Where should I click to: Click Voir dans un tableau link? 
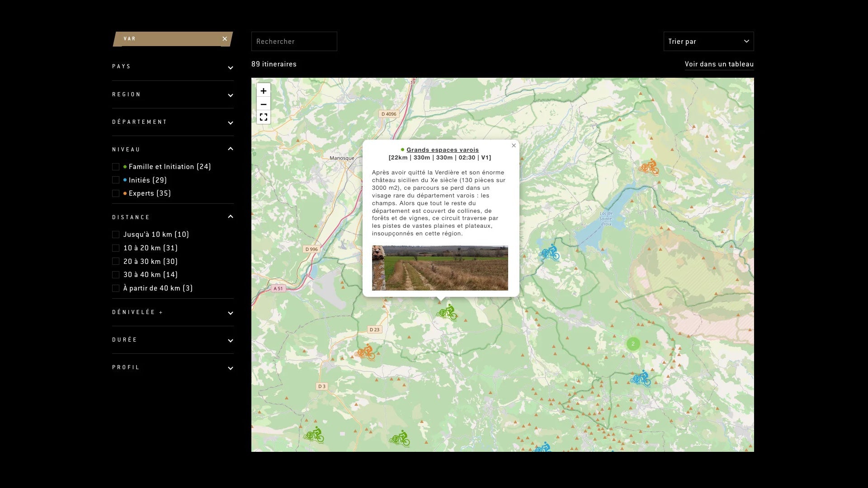[x=719, y=64]
